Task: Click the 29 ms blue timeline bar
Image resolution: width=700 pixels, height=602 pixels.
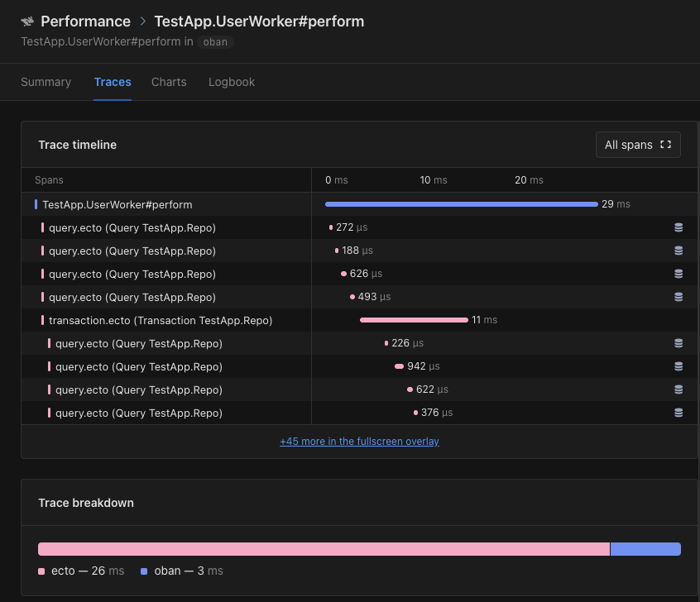Action: tap(462, 204)
